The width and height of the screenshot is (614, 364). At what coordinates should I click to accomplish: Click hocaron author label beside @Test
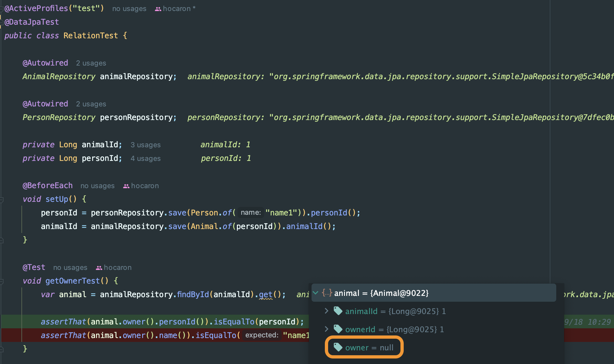click(117, 268)
